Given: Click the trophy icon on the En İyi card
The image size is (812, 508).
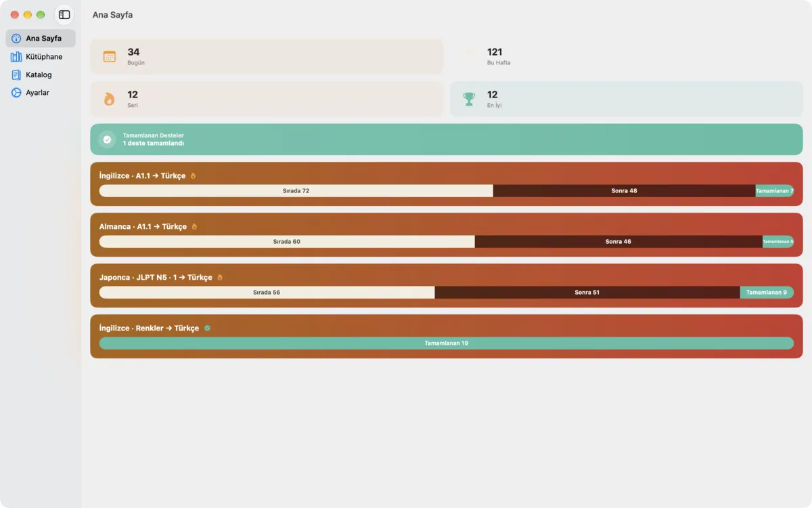Looking at the screenshot, I should (469, 99).
